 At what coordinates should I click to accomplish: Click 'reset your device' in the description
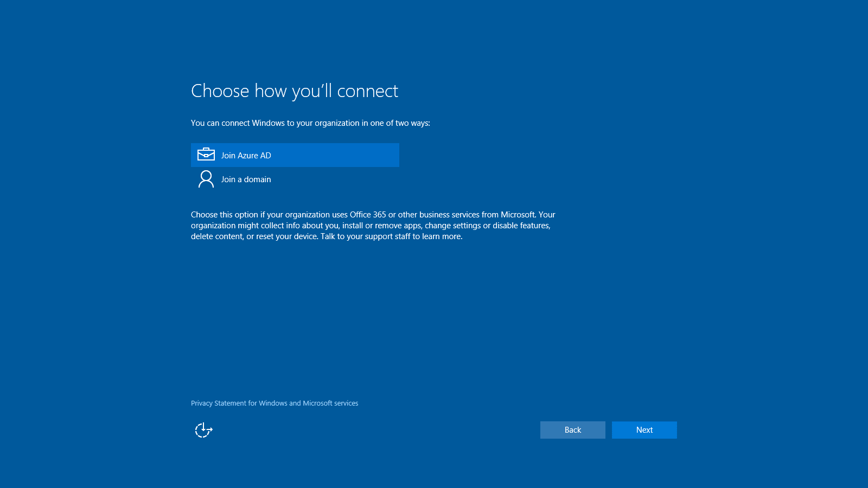click(x=286, y=236)
